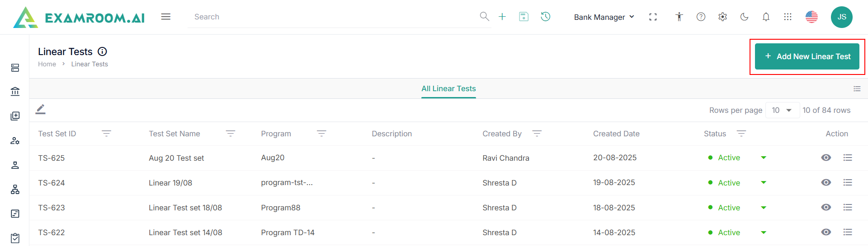
Task: Expand the Rows per page dropdown
Action: pyautogui.click(x=782, y=110)
